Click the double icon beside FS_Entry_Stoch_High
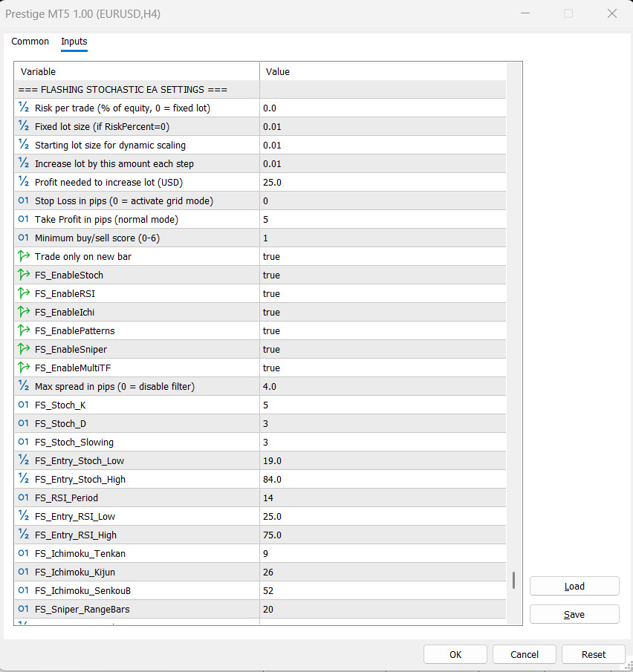This screenshot has width=633, height=672. [x=24, y=479]
